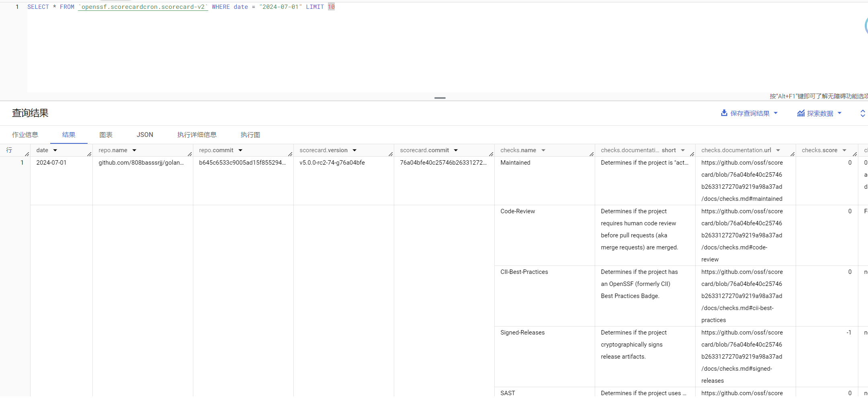The height and width of the screenshot is (398, 868).
Task: Click the editor/results pane divider handle
Action: 440,98
